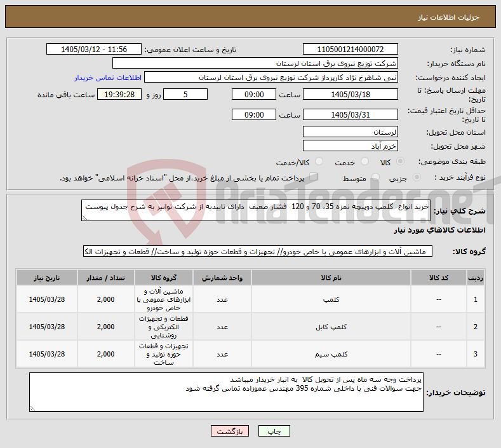Click the جزئیات اطلاعات نیاز page header
Image resolution: width=501 pixels, height=448 pixels.
448,17
